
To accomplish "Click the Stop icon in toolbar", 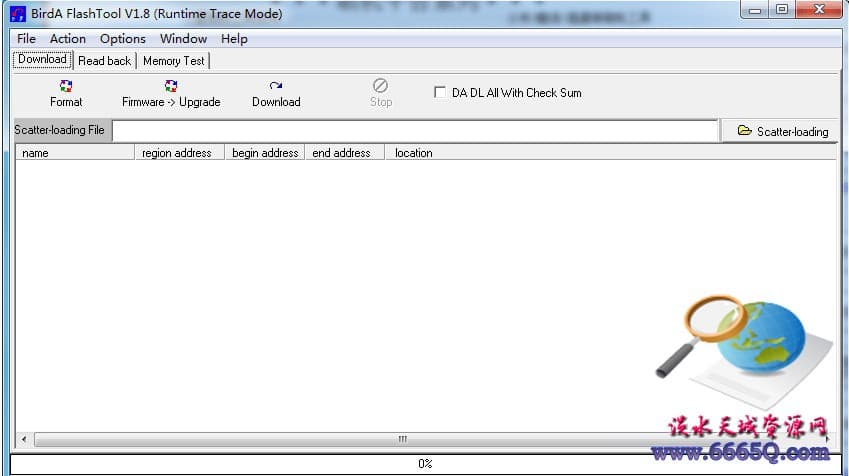I will pyautogui.click(x=380, y=86).
